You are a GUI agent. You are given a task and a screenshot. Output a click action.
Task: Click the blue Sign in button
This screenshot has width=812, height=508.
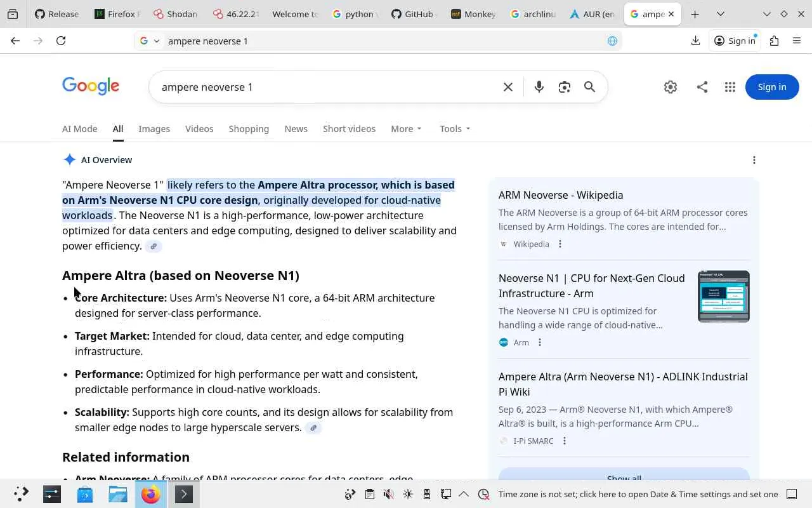tap(772, 87)
